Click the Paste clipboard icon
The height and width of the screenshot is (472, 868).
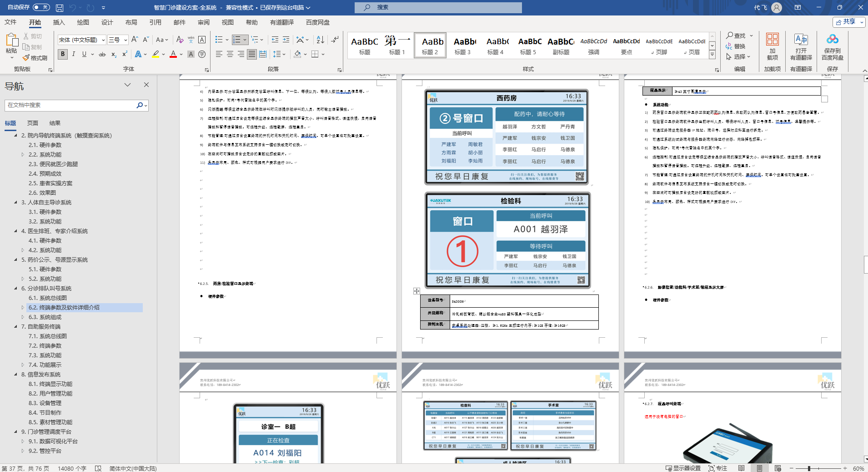(x=11, y=40)
